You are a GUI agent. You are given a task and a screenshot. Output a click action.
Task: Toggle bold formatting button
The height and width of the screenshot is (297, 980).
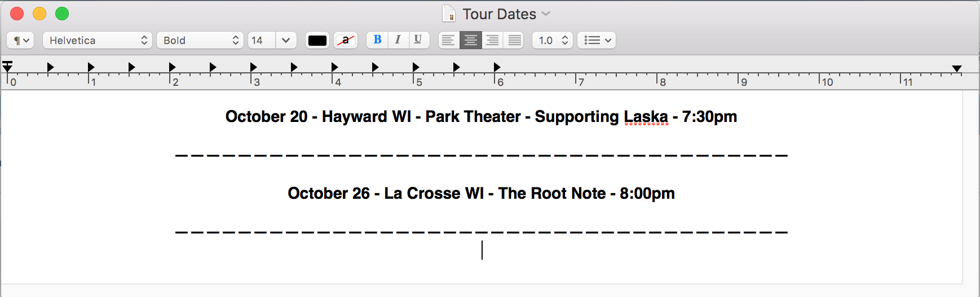point(377,40)
